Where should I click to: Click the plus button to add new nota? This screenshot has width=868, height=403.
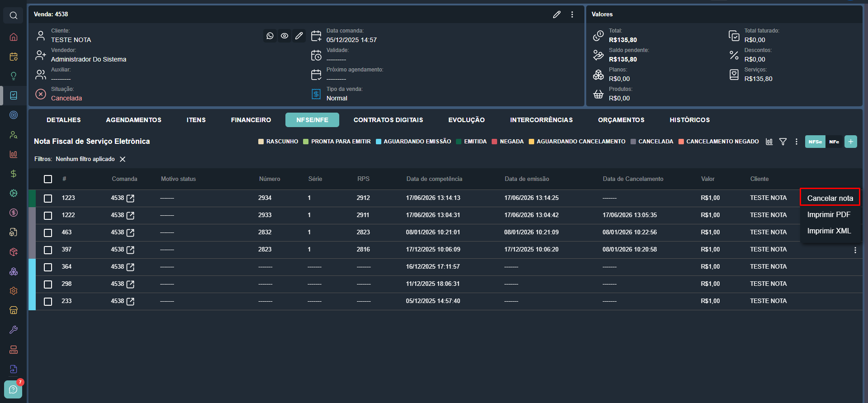pyautogui.click(x=851, y=142)
